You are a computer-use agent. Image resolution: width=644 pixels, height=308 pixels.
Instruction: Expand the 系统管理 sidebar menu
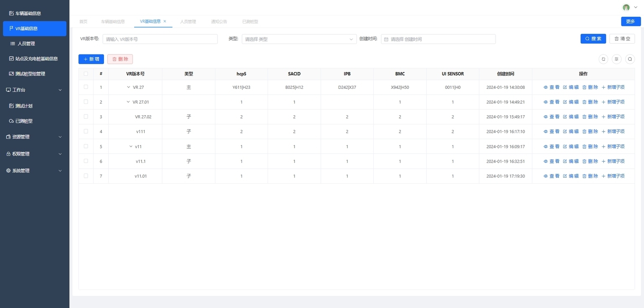click(34, 171)
